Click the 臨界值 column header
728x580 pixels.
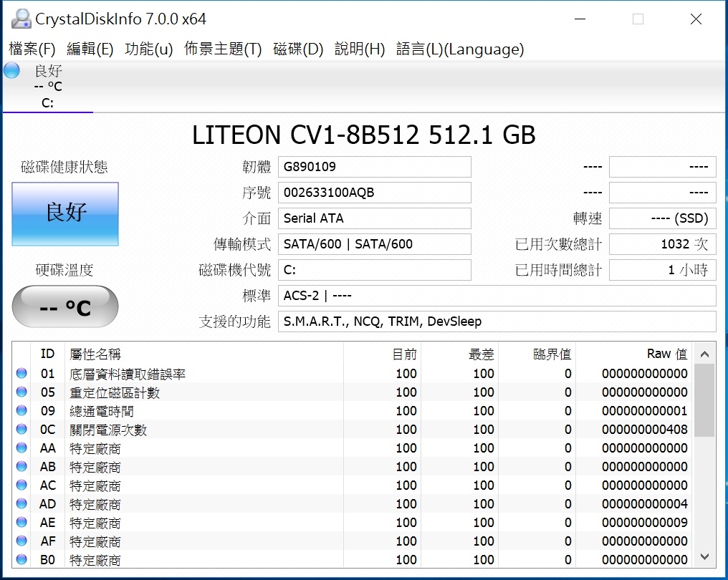click(536, 354)
